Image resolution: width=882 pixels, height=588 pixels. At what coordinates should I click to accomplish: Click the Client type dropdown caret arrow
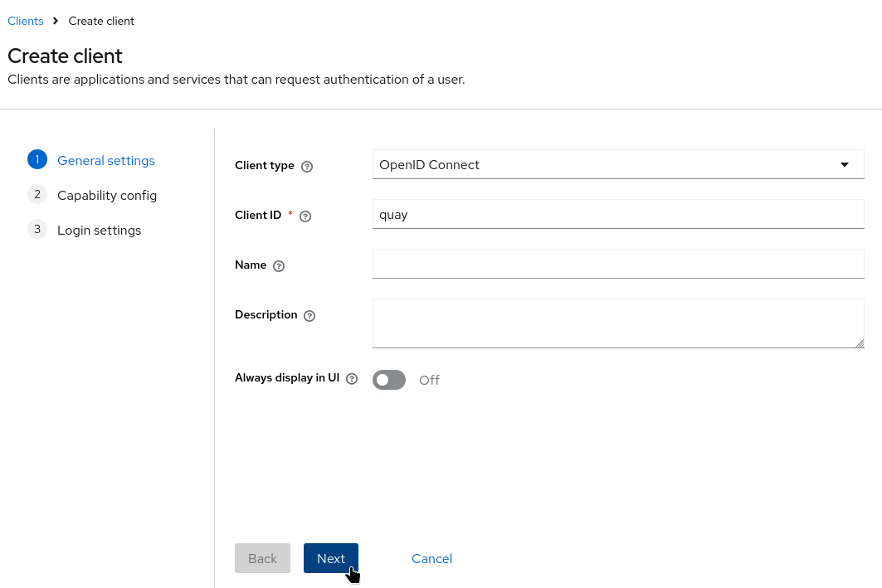pos(845,165)
